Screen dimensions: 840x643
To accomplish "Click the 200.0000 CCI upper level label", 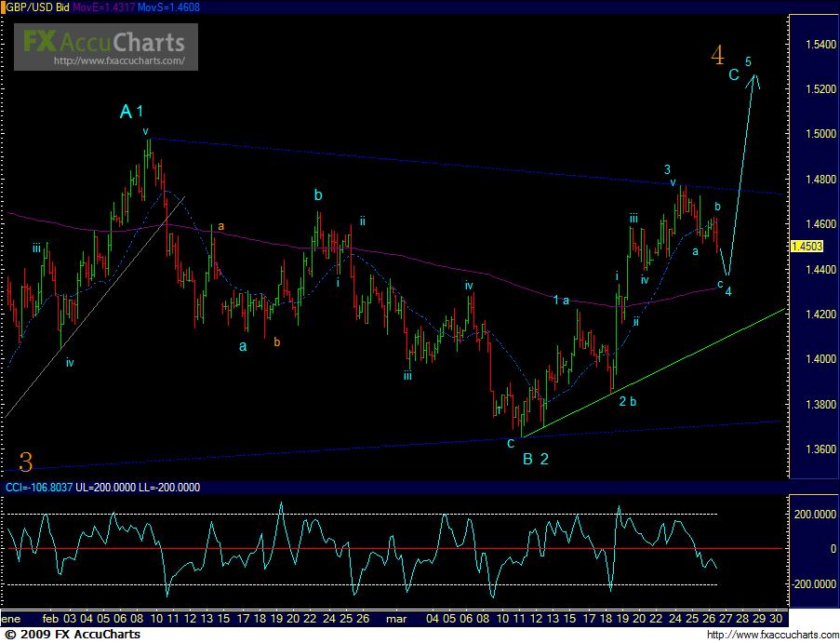I will coord(811,514).
